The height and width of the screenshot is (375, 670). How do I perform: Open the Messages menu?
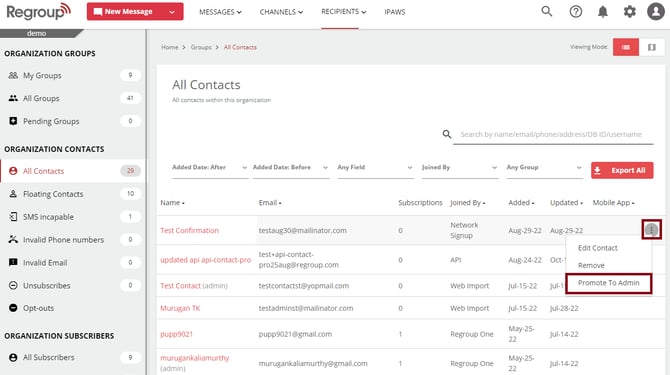(220, 12)
